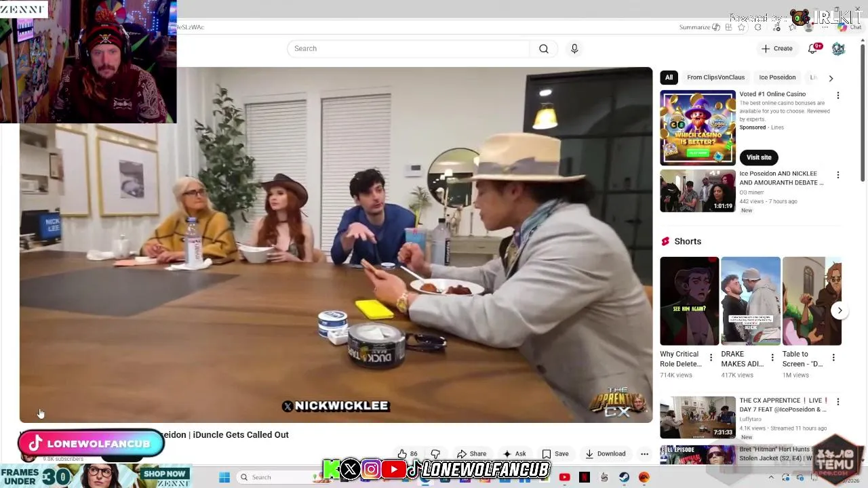Click the Zenni 'SHOP NOW' banner button
Image resolution: width=868 pixels, height=488 pixels.
164,474
